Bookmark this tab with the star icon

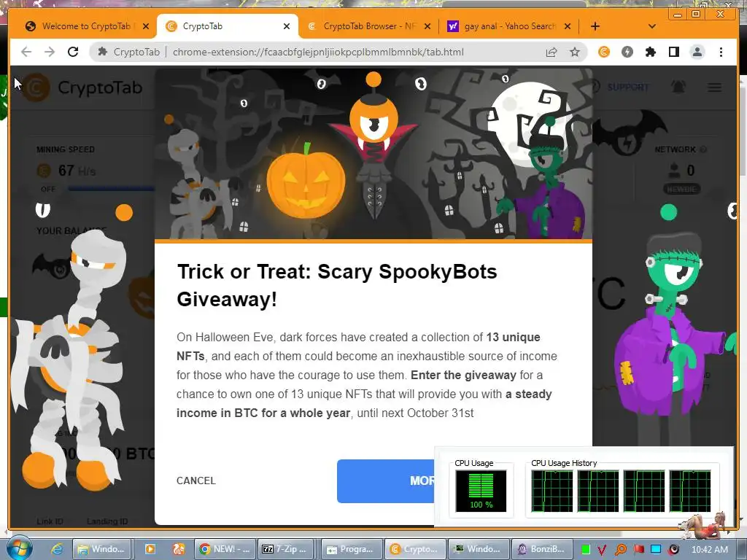click(575, 52)
